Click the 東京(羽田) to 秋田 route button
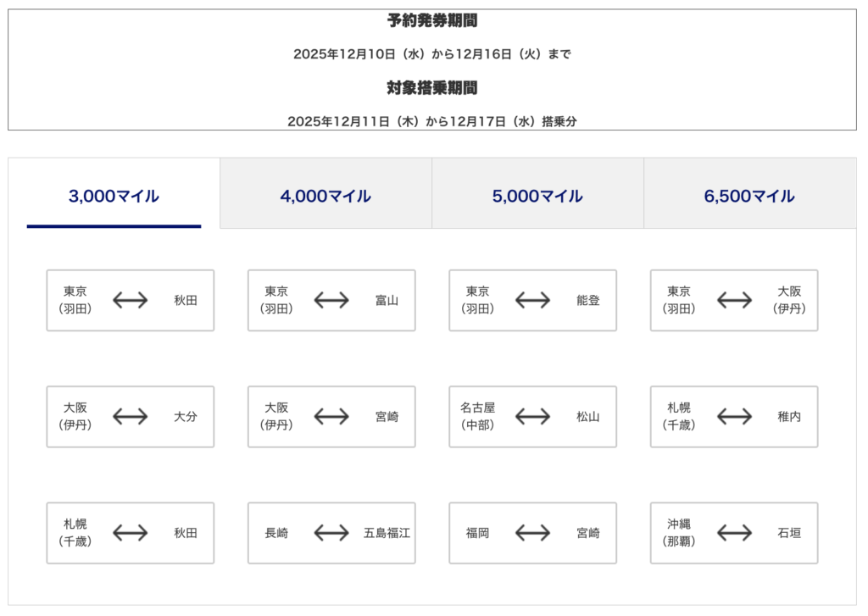 [130, 301]
